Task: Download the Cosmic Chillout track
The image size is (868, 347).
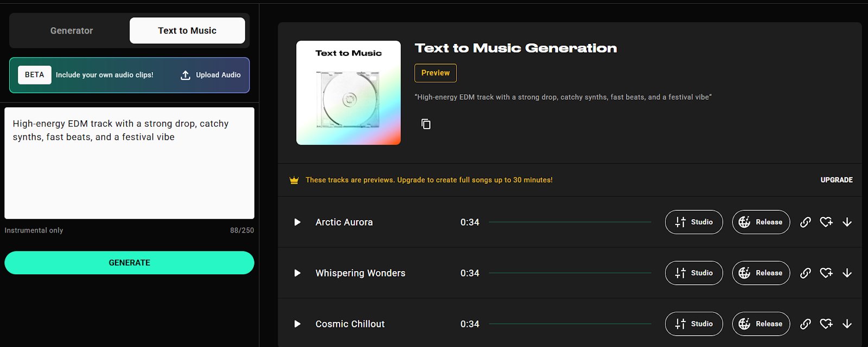Action: (x=847, y=324)
